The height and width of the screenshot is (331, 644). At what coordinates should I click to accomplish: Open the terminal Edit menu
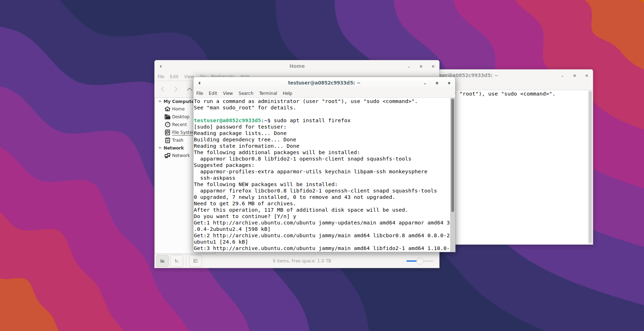point(213,93)
